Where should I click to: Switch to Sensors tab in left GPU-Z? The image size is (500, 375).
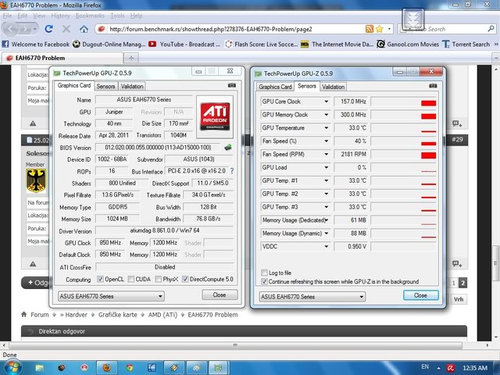(106, 86)
